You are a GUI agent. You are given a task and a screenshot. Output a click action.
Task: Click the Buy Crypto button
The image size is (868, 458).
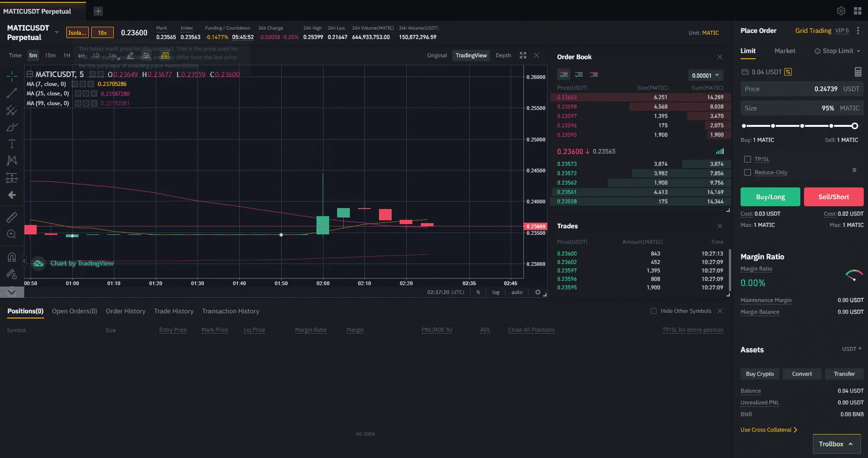pyautogui.click(x=760, y=374)
